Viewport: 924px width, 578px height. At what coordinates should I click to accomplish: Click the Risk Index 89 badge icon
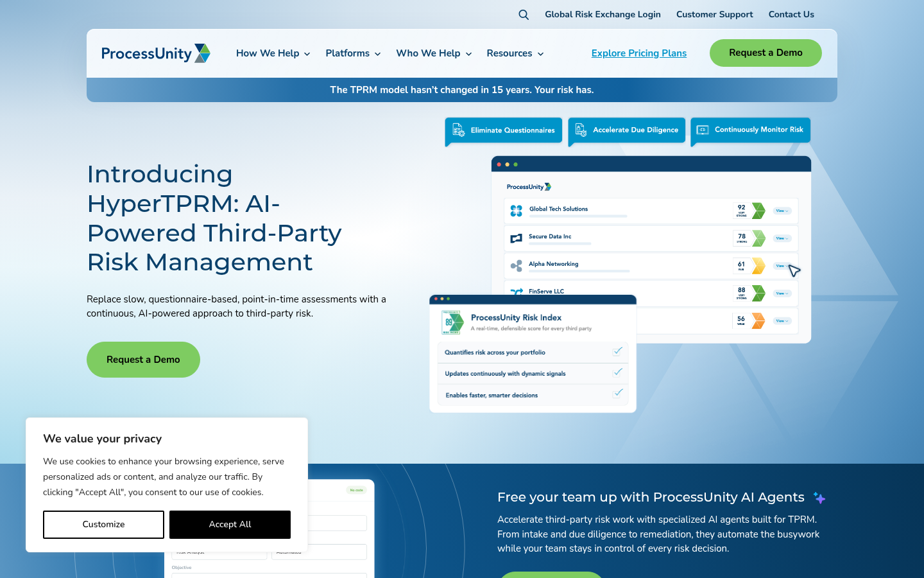tap(452, 322)
